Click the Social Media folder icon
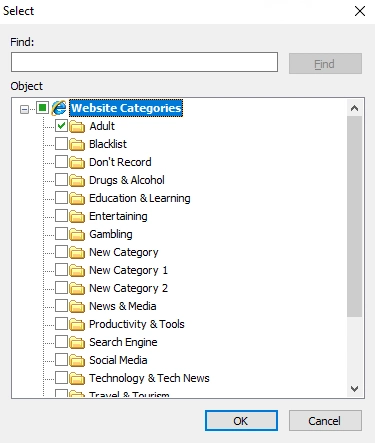 (77, 360)
